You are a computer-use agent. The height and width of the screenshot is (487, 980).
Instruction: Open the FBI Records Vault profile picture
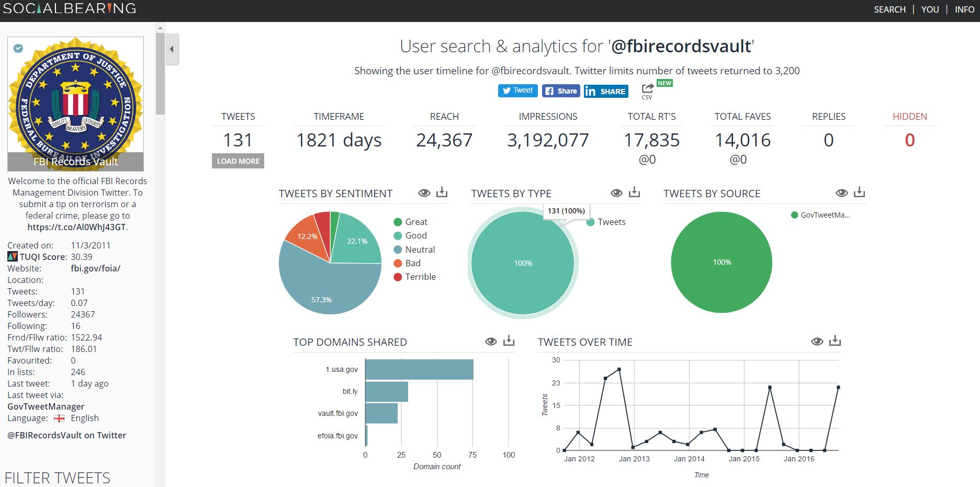pyautogui.click(x=75, y=104)
